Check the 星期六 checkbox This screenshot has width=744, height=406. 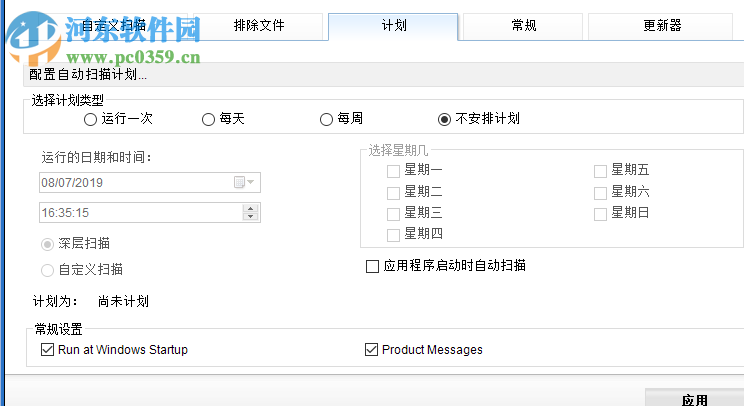600,193
